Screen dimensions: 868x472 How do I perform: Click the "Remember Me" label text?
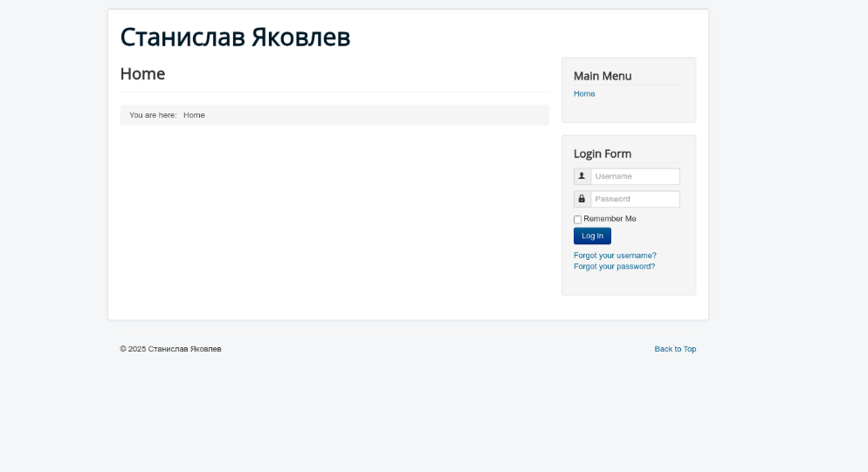tap(610, 219)
